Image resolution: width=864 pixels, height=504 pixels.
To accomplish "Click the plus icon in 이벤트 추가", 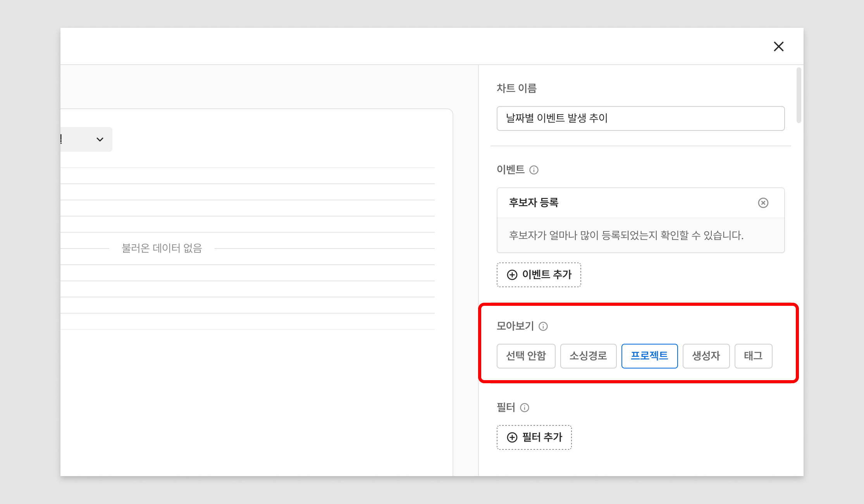I will (x=512, y=275).
